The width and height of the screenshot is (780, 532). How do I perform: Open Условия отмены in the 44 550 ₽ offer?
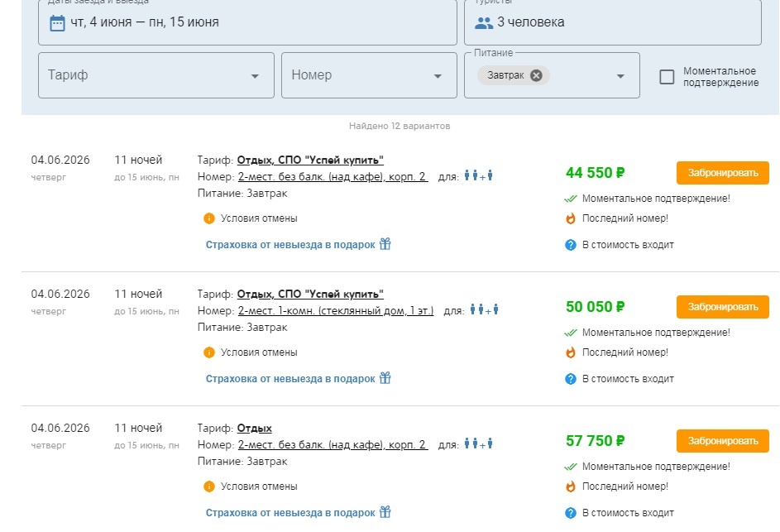[259, 218]
